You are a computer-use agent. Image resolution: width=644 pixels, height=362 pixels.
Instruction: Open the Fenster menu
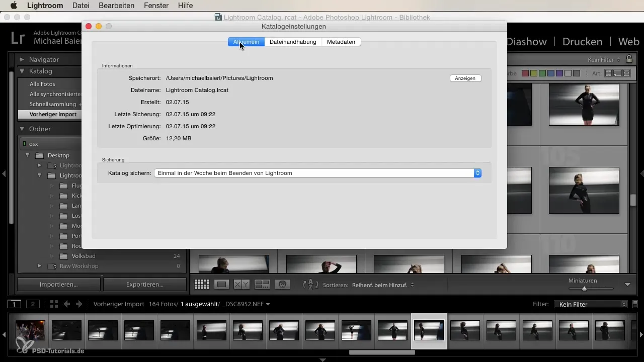(156, 6)
